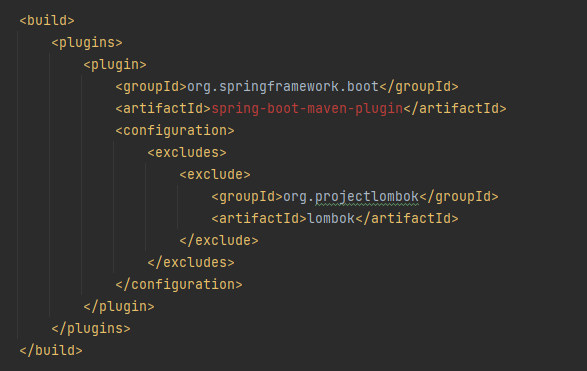Click the red spring-boot-maven-plugin text
The image size is (587, 371).
[x=307, y=109]
